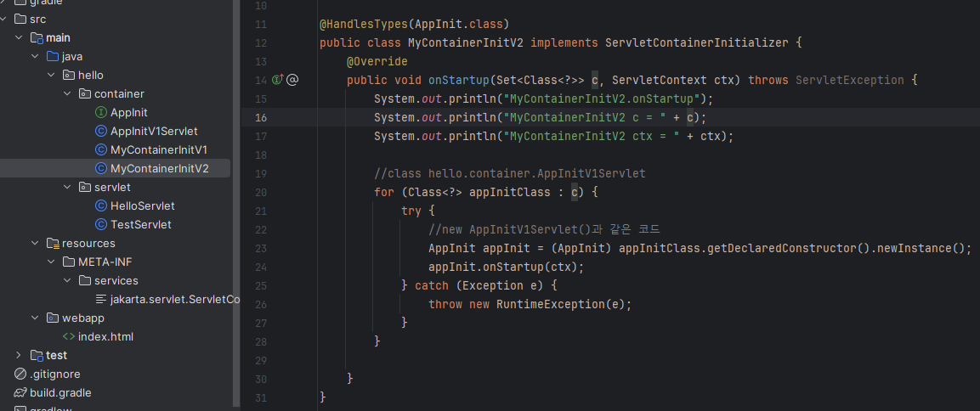Click the MyContainerInitV1 class icon
Image resolution: width=980 pixels, height=411 pixels.
tap(100, 150)
